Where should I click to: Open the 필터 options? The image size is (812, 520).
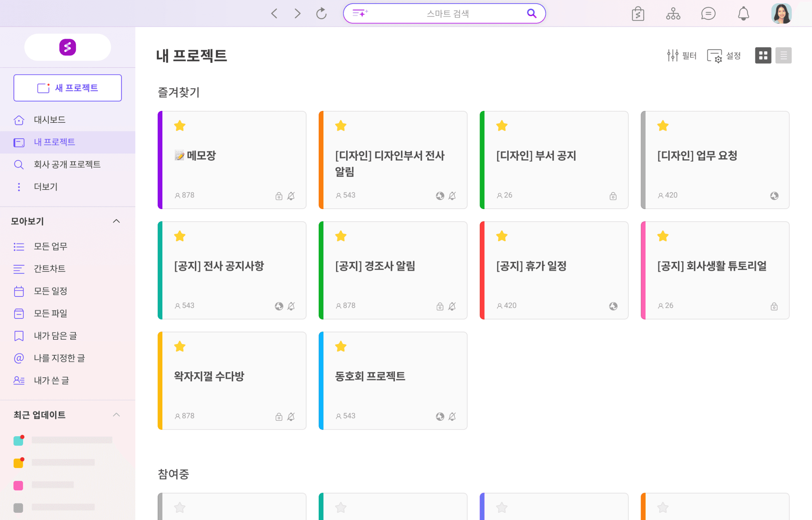[681, 55]
